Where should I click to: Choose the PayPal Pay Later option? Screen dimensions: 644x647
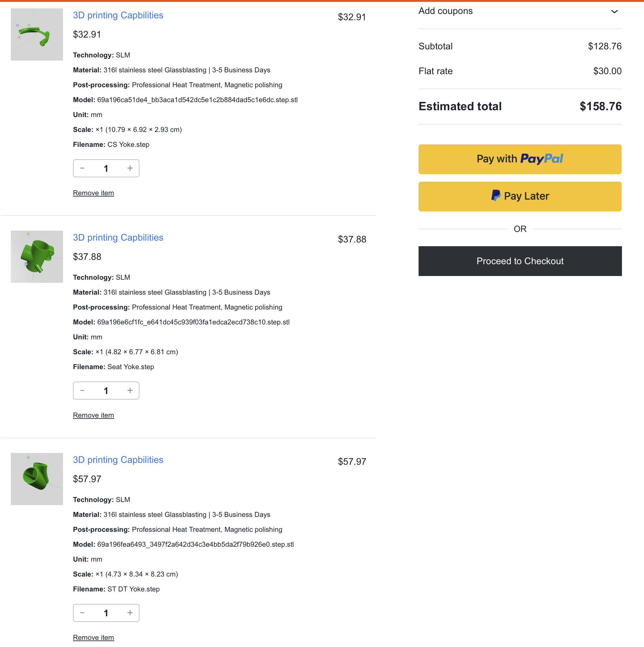click(x=520, y=196)
